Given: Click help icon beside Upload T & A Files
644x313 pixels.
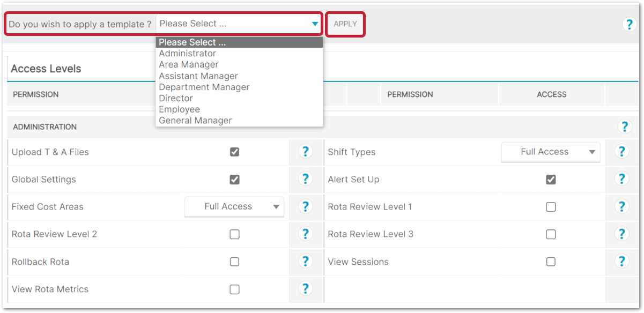Looking at the screenshot, I should 305,152.
